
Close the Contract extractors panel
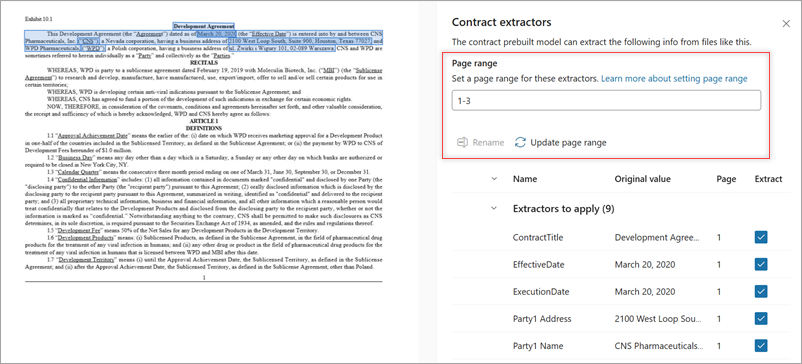click(786, 24)
